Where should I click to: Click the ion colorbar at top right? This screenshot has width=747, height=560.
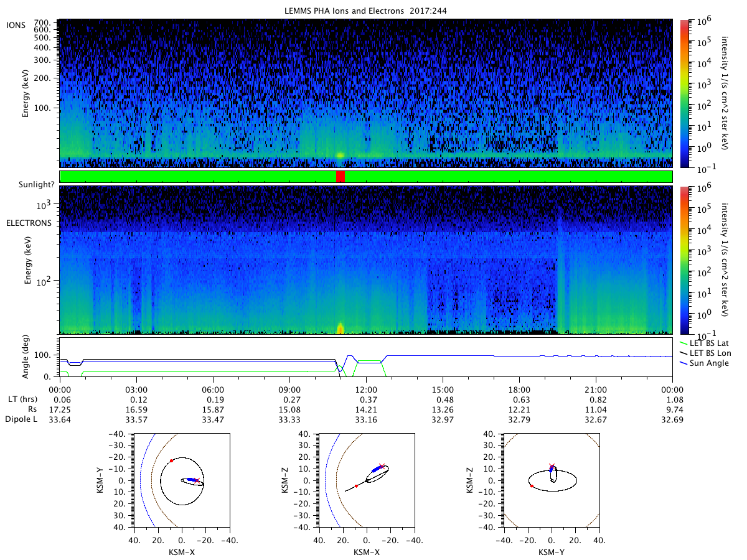click(x=684, y=93)
